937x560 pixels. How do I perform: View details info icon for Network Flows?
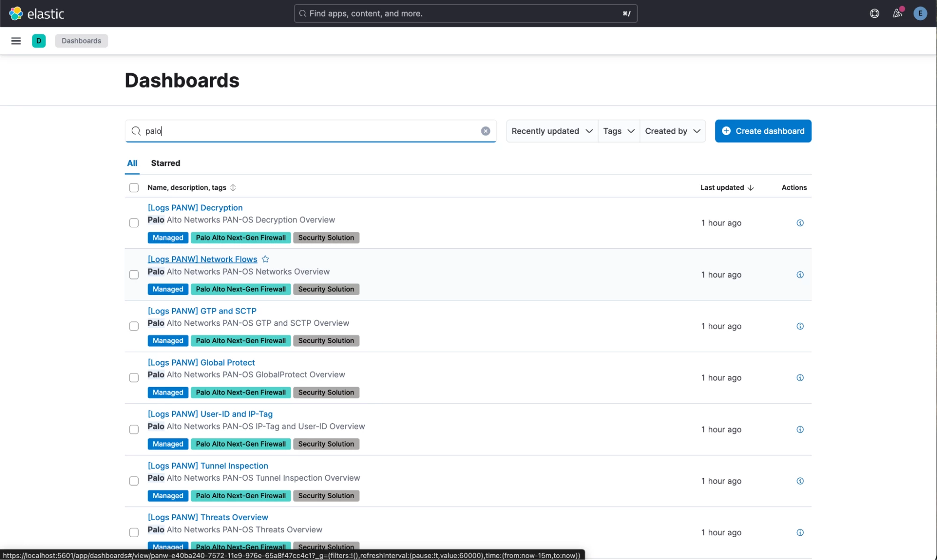pos(800,275)
